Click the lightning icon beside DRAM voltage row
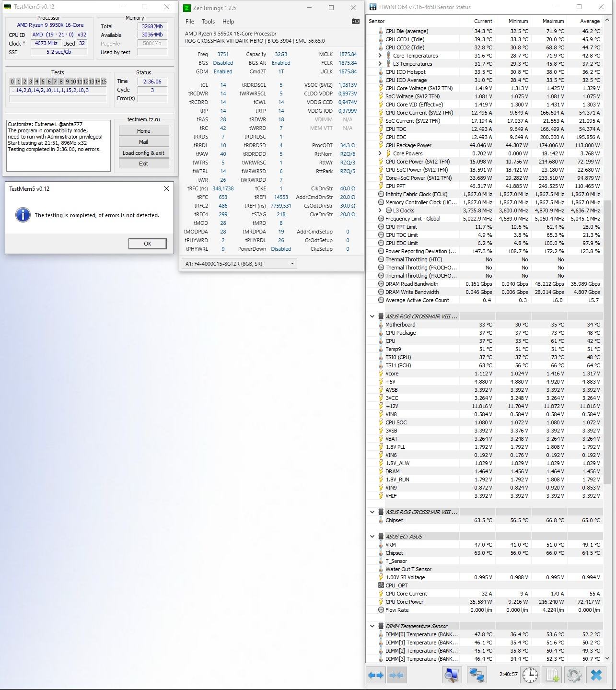Screen dimensions: 616x690 [381, 471]
